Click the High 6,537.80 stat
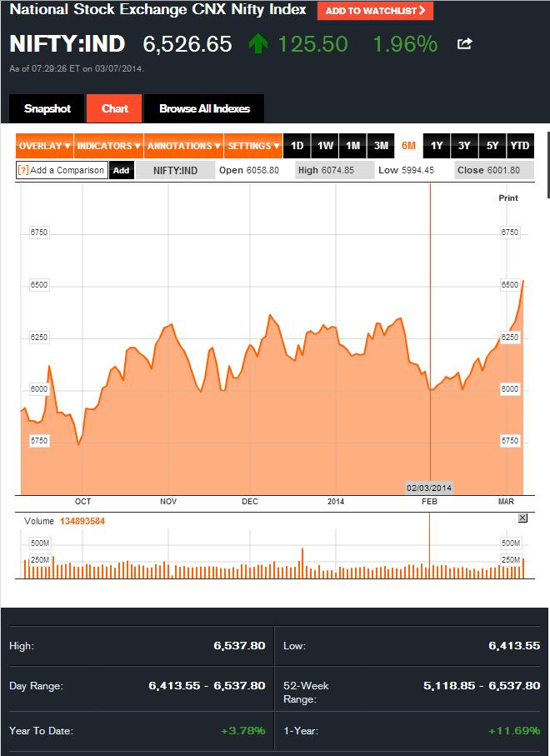The image size is (550, 756). (x=239, y=646)
